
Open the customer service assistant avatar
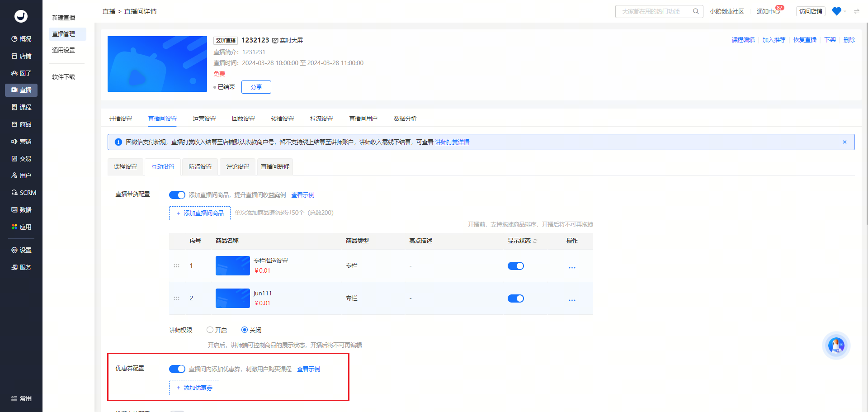click(836, 346)
